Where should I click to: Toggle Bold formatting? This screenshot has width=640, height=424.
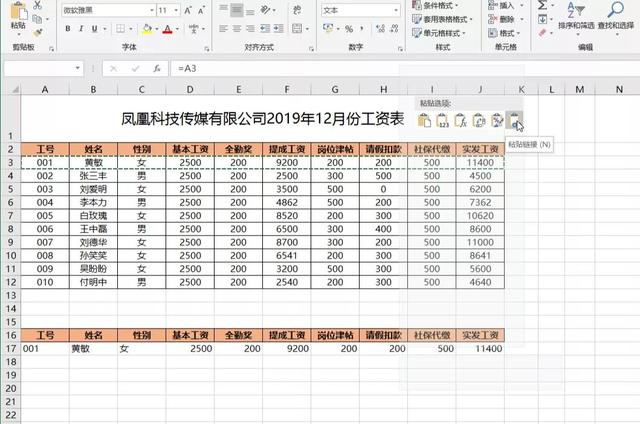(x=67, y=29)
